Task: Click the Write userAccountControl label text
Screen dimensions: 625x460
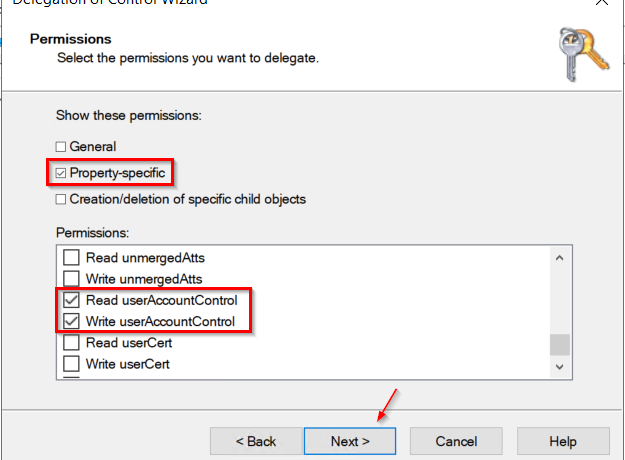Action: point(160,321)
